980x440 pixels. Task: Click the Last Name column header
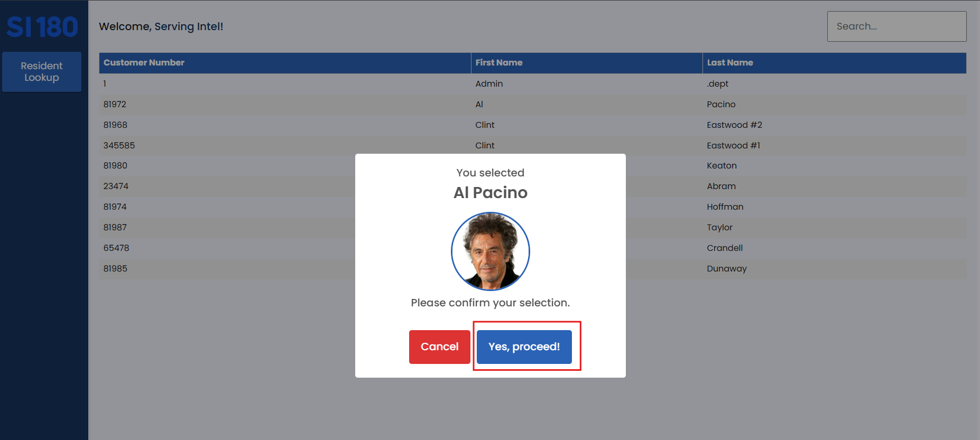[729, 63]
